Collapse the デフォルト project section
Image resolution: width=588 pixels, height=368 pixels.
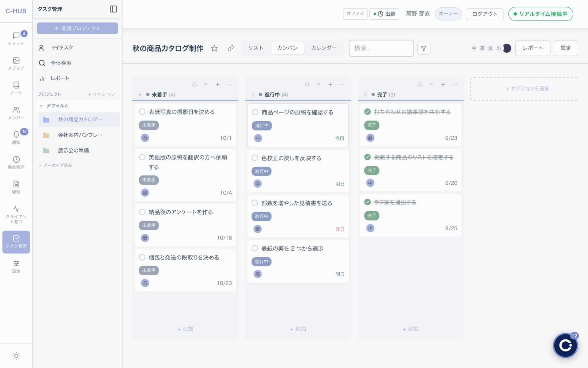(x=41, y=106)
